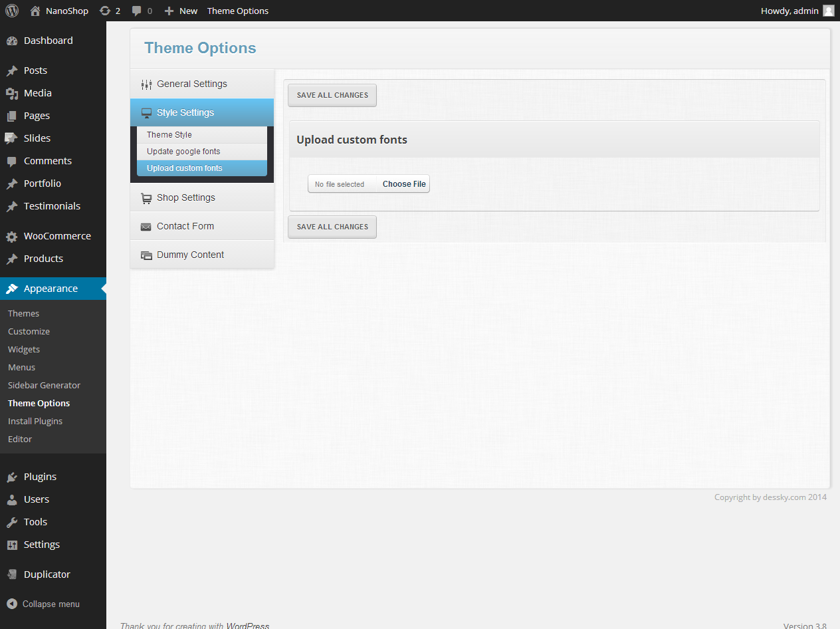Click the Media library icon
The width and height of the screenshot is (840, 629).
12,93
